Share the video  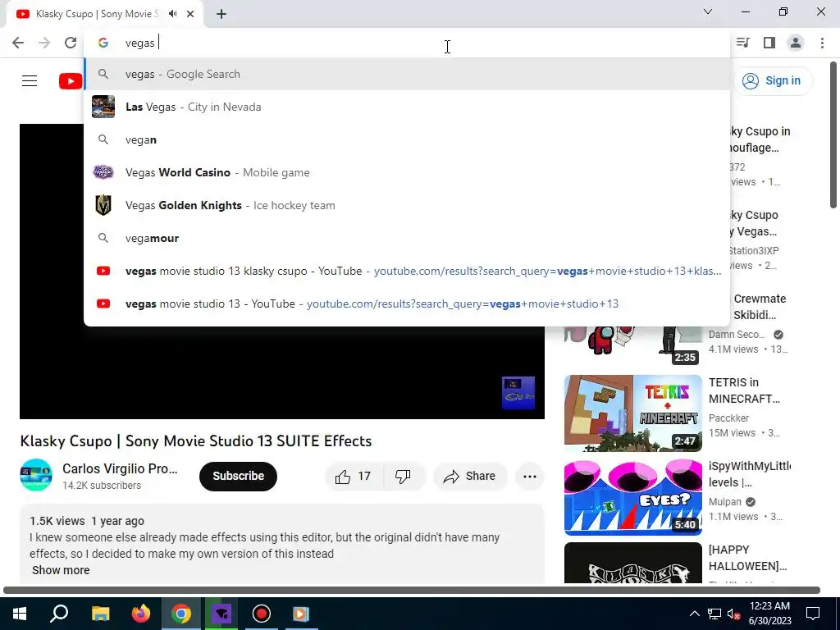(470, 477)
